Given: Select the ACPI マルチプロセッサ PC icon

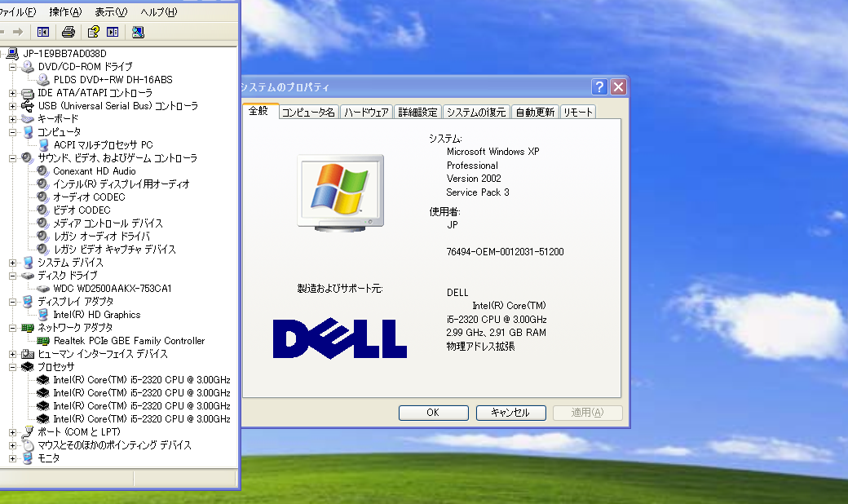Looking at the screenshot, I should 44,145.
